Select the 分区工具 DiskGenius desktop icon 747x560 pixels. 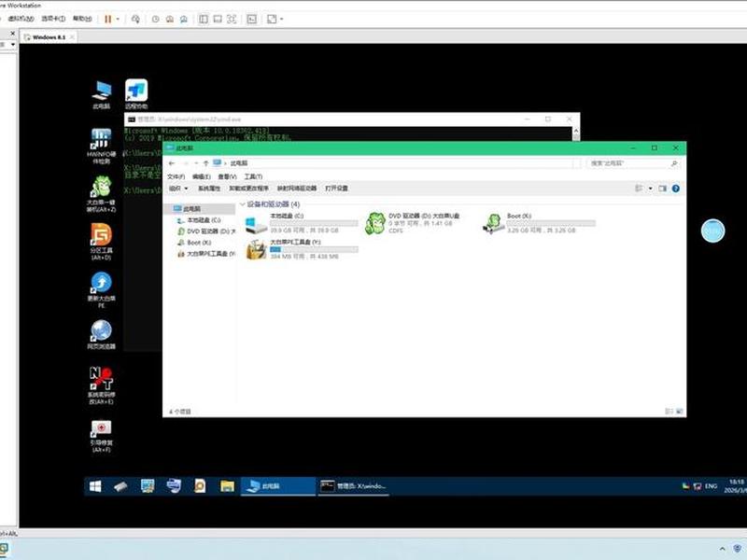tap(102, 242)
